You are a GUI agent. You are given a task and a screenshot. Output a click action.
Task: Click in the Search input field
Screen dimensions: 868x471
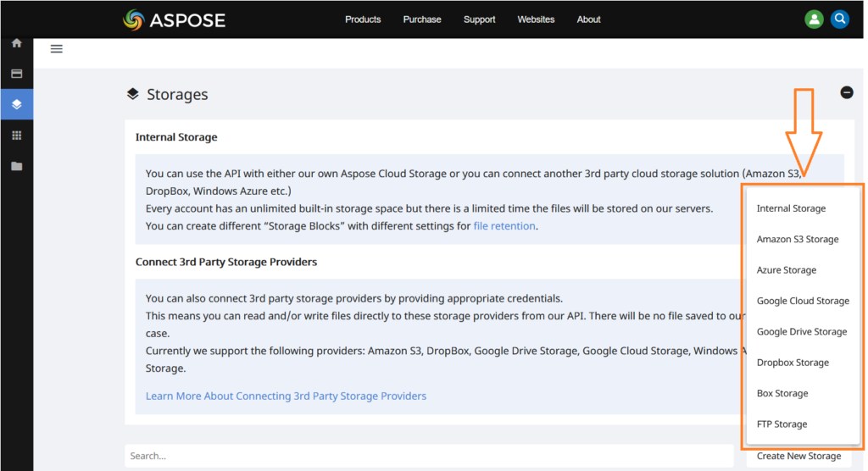point(428,456)
